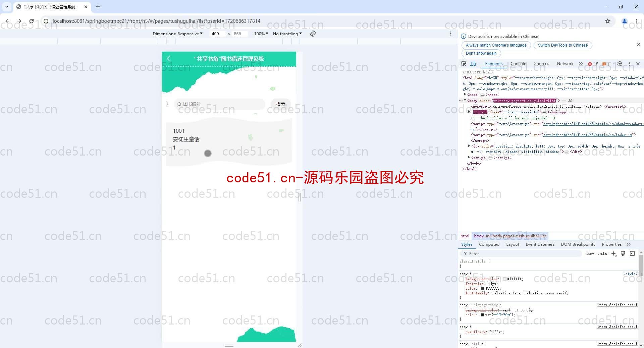Expand the uni-app node
The height and width of the screenshot is (348, 644).
coord(469,112)
